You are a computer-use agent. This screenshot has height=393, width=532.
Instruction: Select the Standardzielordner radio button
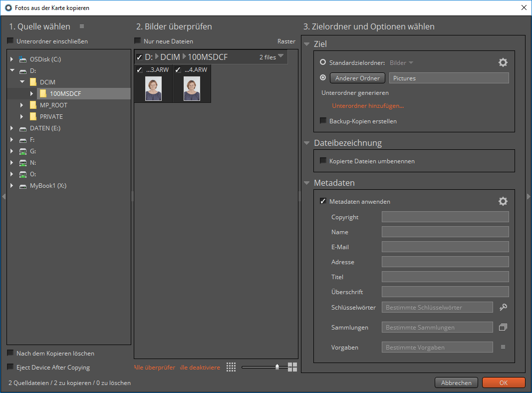323,62
